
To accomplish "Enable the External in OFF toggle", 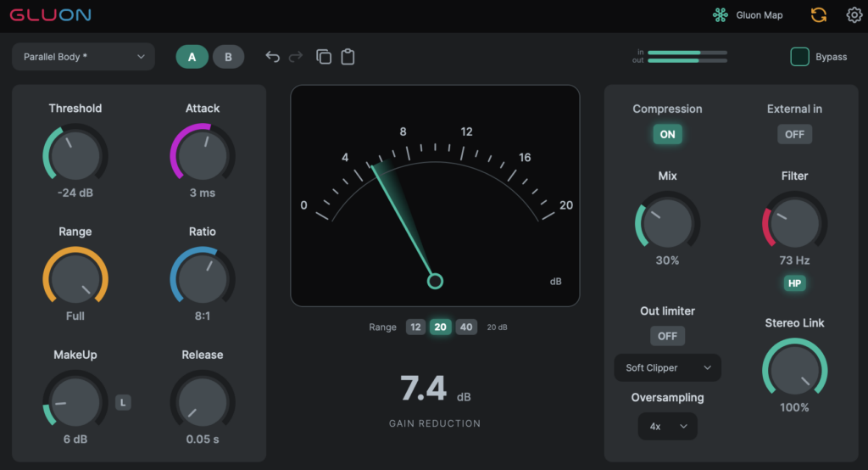I will pyautogui.click(x=794, y=134).
